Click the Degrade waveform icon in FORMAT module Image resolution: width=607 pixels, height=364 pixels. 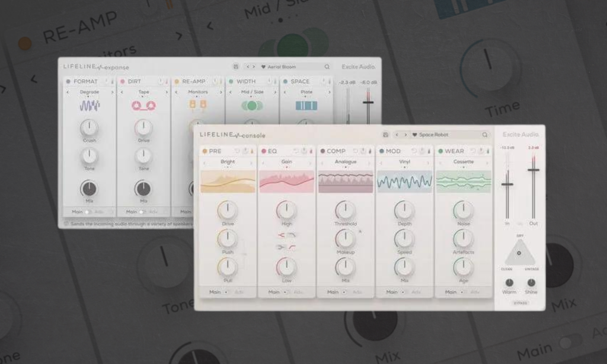pyautogui.click(x=90, y=106)
